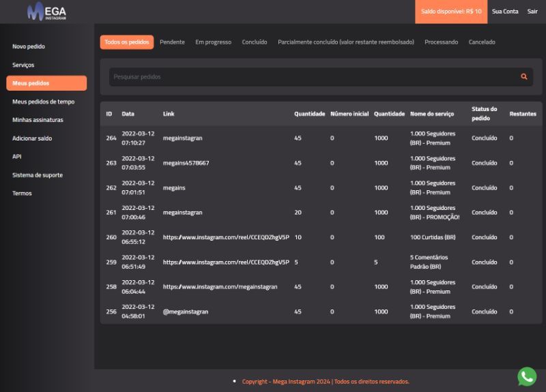Click date 2022-03-12 07:10:27
The width and height of the screenshot is (546, 392).
point(138,138)
